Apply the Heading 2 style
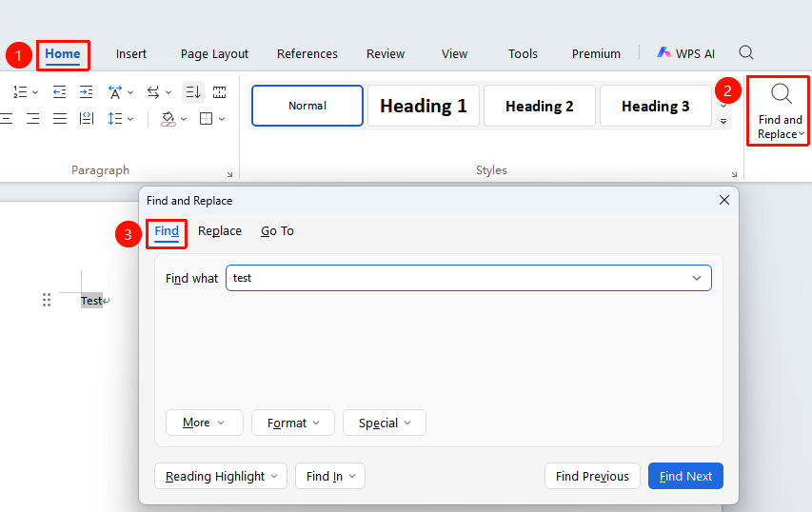812x512 pixels. (x=540, y=106)
